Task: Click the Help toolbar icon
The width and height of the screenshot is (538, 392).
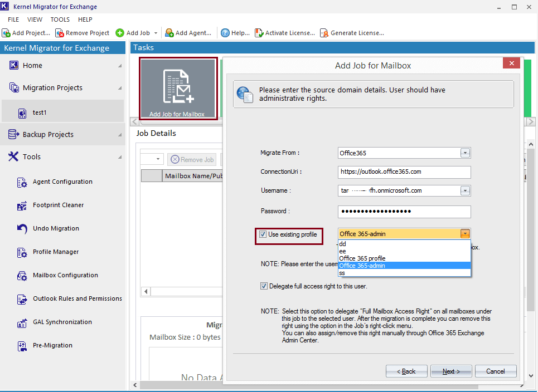Action: point(225,33)
